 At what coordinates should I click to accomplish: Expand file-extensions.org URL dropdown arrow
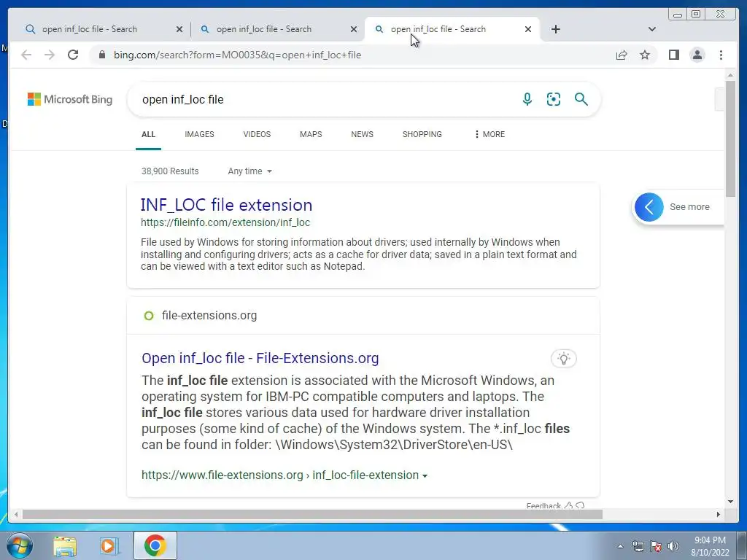click(x=425, y=475)
